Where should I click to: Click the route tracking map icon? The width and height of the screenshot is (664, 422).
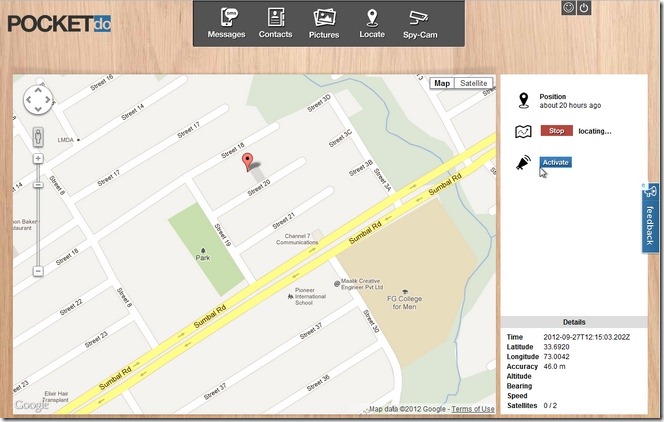(x=523, y=132)
